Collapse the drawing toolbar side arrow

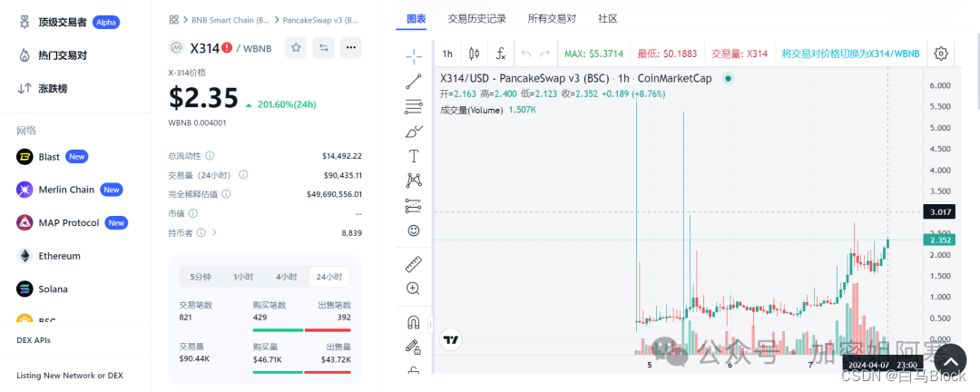click(x=431, y=325)
